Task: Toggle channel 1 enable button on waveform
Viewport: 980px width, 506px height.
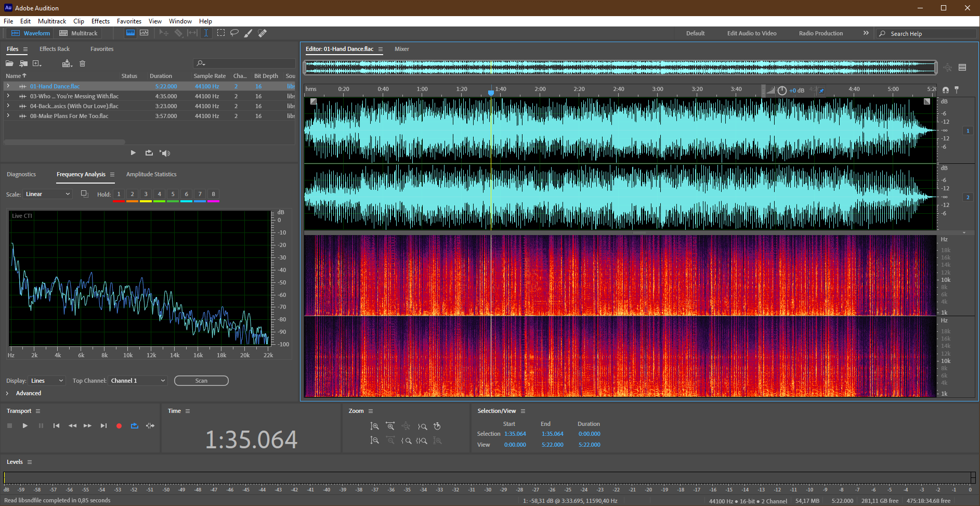Action: pos(968,131)
